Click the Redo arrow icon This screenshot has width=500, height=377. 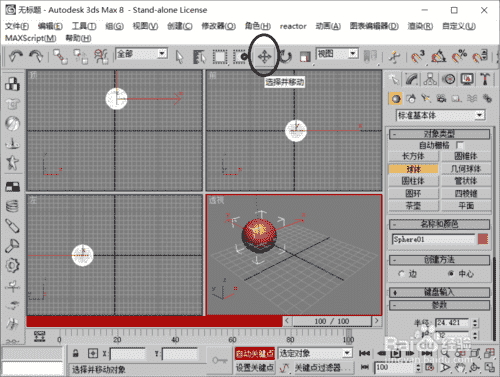click(36, 56)
